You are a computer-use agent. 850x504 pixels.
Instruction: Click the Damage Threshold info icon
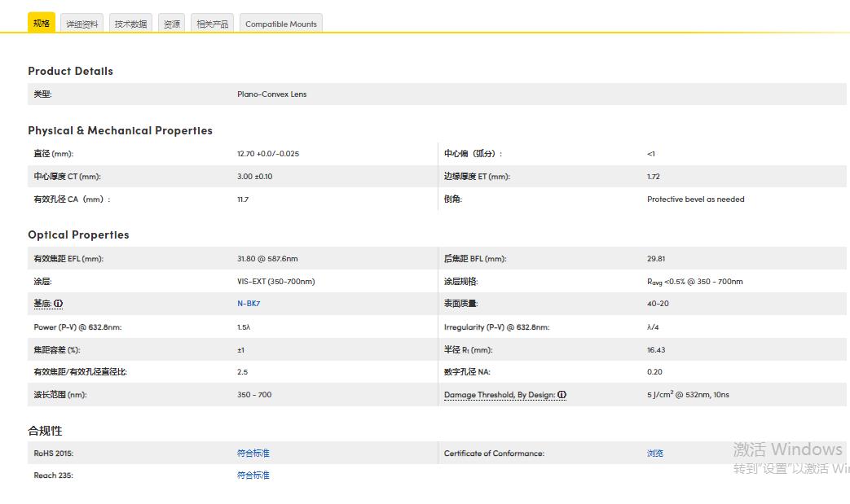click(x=562, y=395)
